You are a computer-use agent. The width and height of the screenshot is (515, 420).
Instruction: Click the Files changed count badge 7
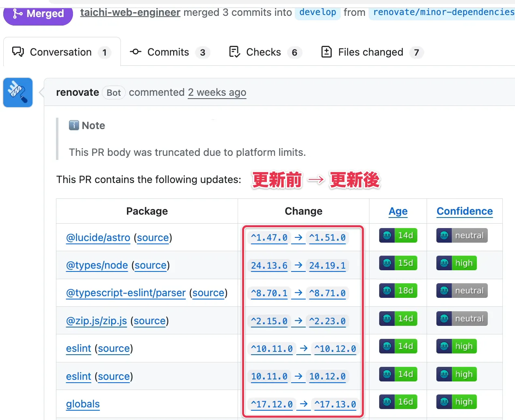pos(416,52)
